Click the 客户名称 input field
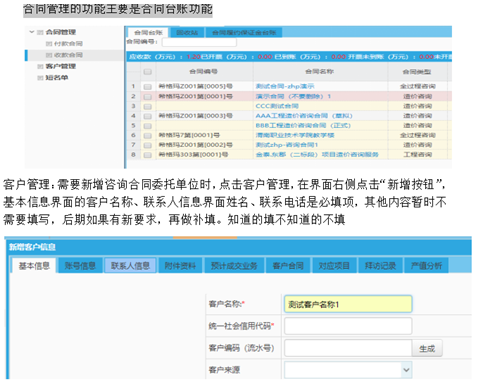Viewport: 485px width, 392px height. 348,304
